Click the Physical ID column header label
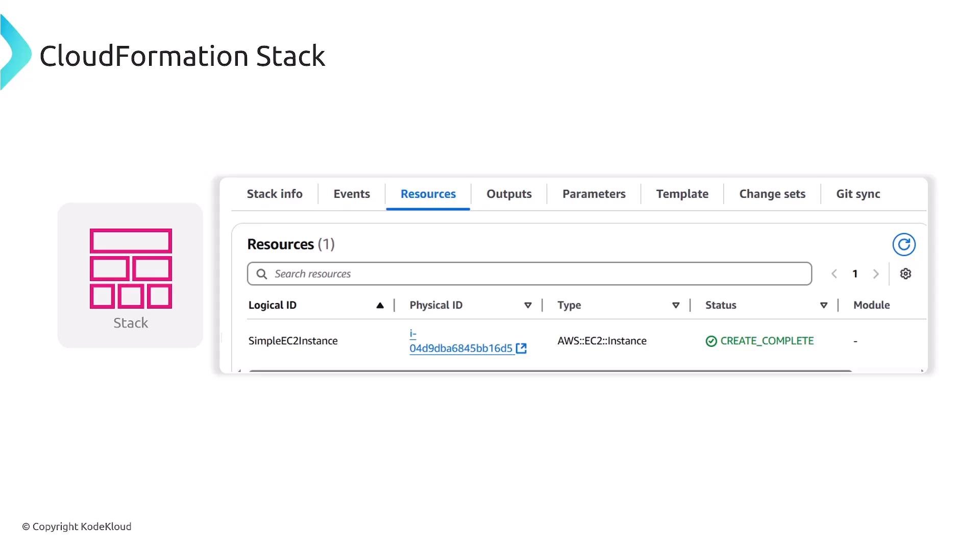Image resolution: width=980 pixels, height=551 pixels. pyautogui.click(x=436, y=305)
